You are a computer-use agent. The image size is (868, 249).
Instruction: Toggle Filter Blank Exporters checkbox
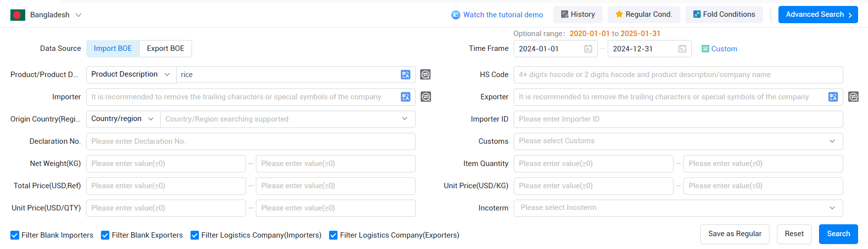point(105,235)
